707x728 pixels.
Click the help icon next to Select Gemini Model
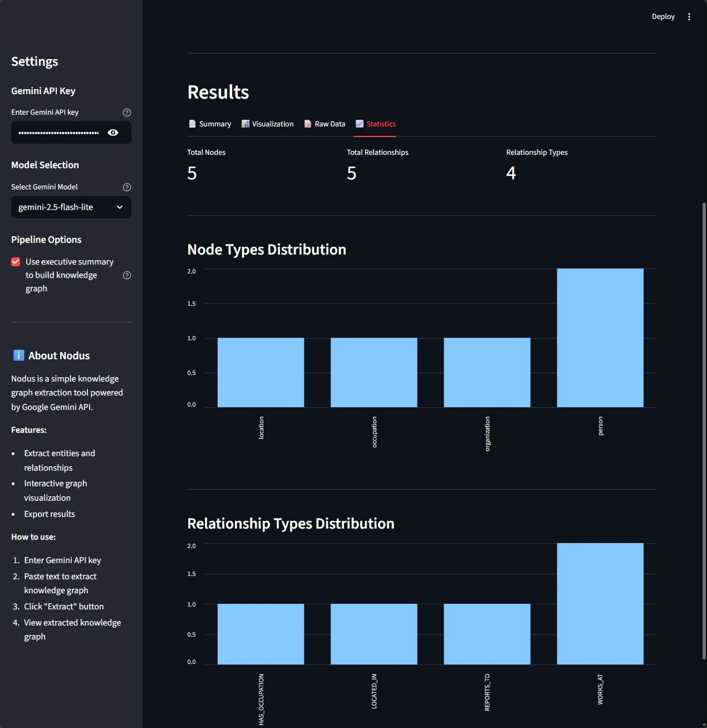pyautogui.click(x=126, y=187)
